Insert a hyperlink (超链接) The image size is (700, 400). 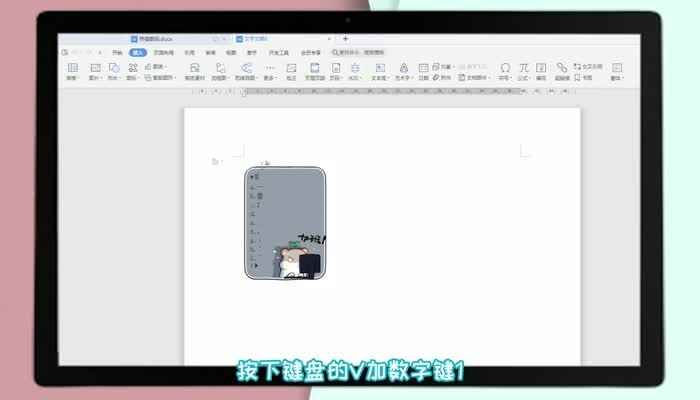tap(562, 69)
